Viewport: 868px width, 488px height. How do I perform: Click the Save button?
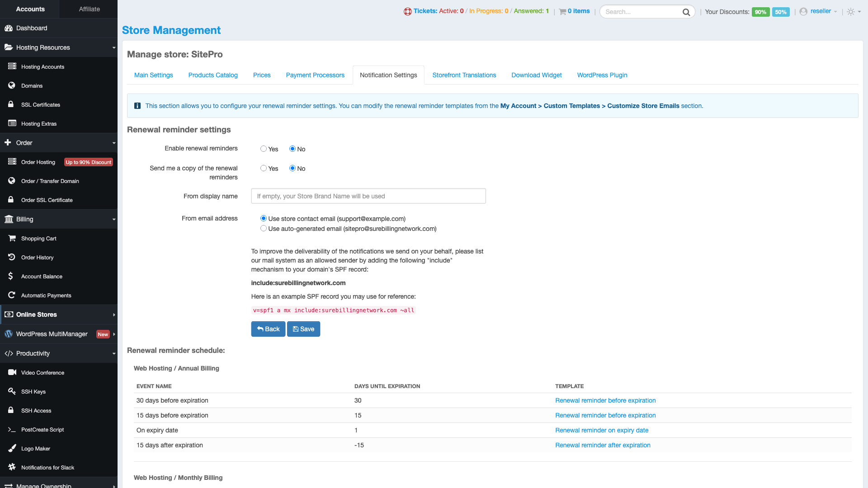click(303, 329)
